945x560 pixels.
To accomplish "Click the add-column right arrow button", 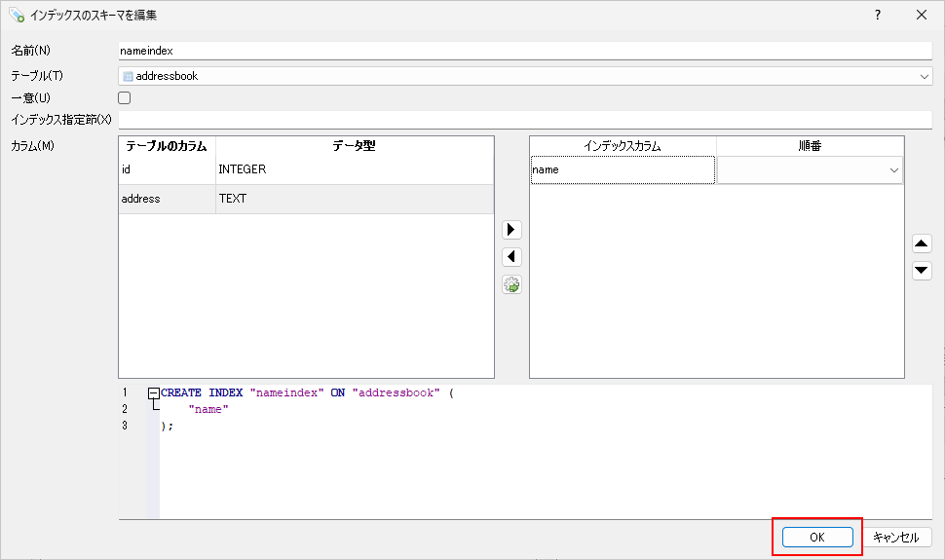I will pyautogui.click(x=511, y=230).
